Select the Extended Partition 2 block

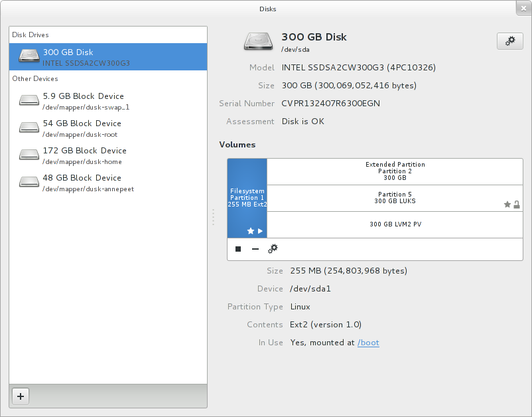(x=395, y=171)
